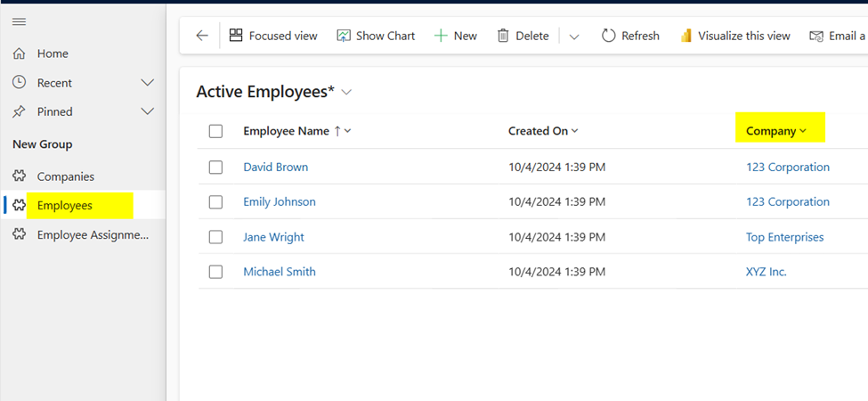Tick the select-all checkbox in the header row

[x=216, y=131]
